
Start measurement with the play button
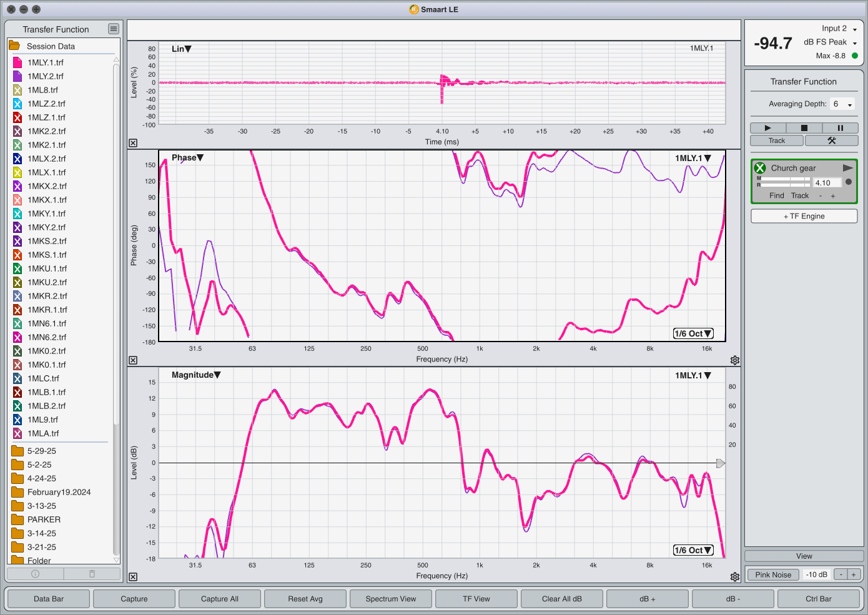click(x=767, y=127)
